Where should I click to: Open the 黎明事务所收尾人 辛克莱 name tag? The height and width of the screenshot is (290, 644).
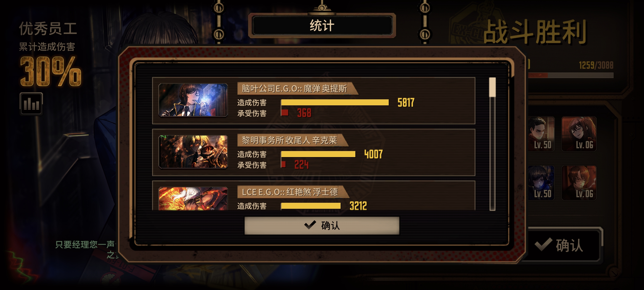[293, 140]
